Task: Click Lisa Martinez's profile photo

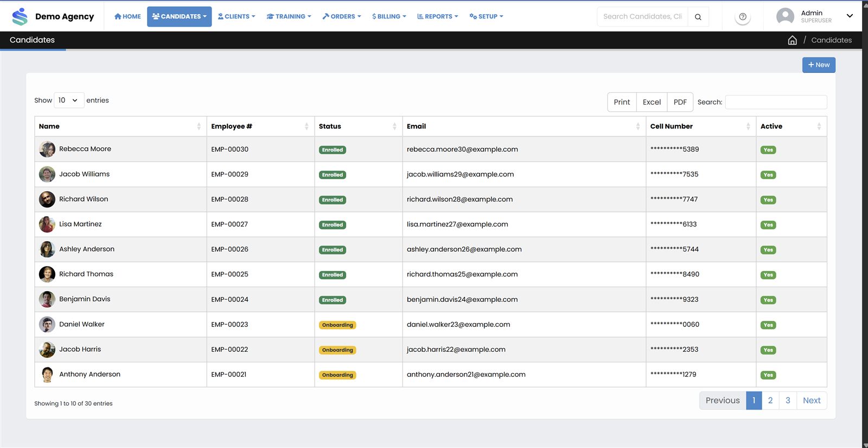Action: (x=47, y=224)
